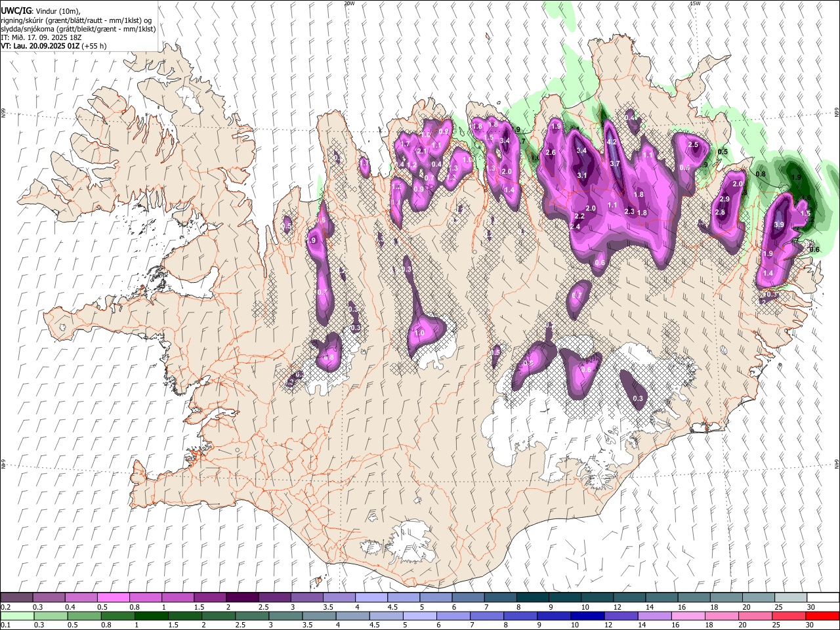The image size is (840, 630).
Task: Select the upper legend swatch between 18 and 20
Action: (726, 597)
